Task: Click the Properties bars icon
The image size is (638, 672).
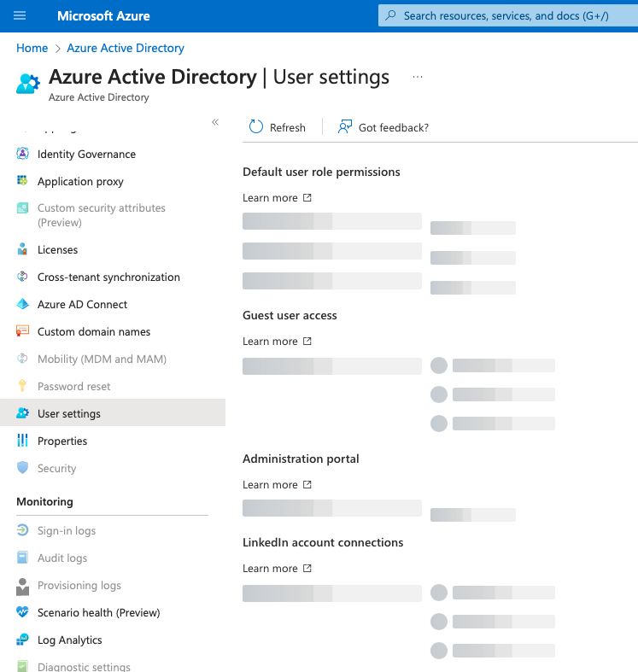Action: (22, 440)
